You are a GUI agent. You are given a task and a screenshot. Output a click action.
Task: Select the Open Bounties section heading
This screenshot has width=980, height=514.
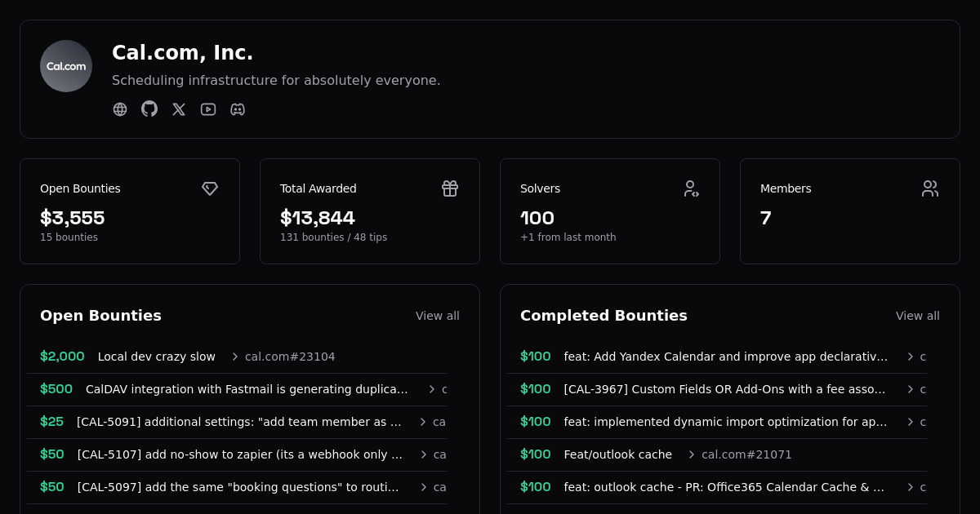coord(101,315)
